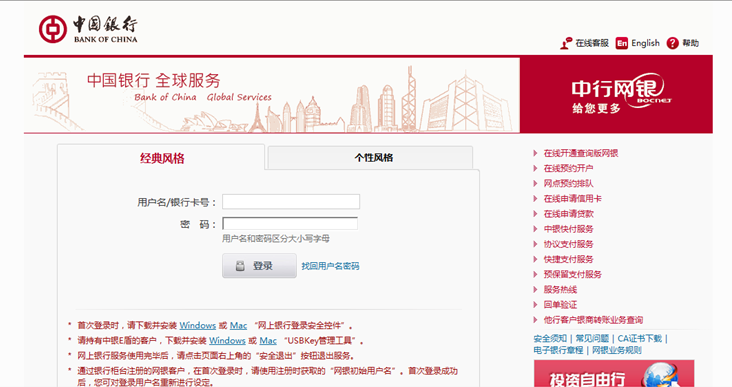
Task: Open 电子银行章程 link
Action: coord(558,350)
